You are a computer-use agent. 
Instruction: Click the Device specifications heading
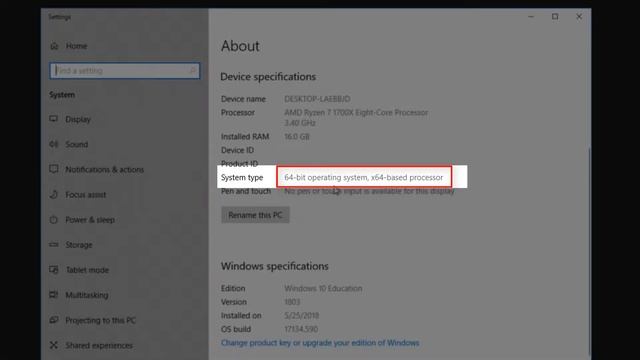coord(268,77)
